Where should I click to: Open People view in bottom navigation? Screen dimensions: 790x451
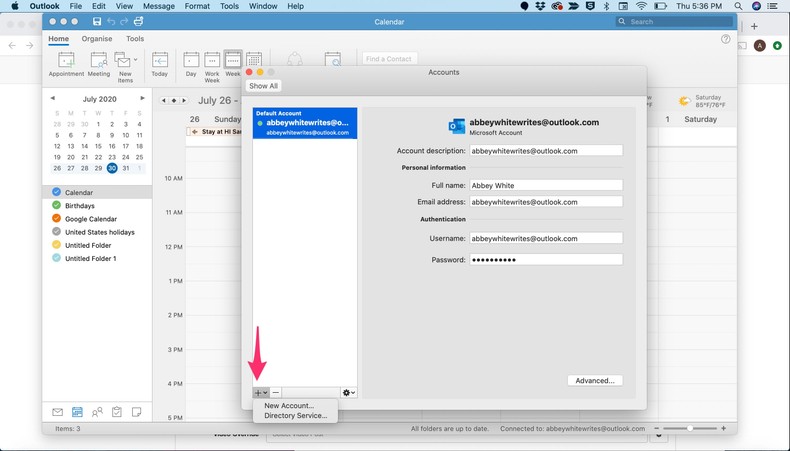97,412
